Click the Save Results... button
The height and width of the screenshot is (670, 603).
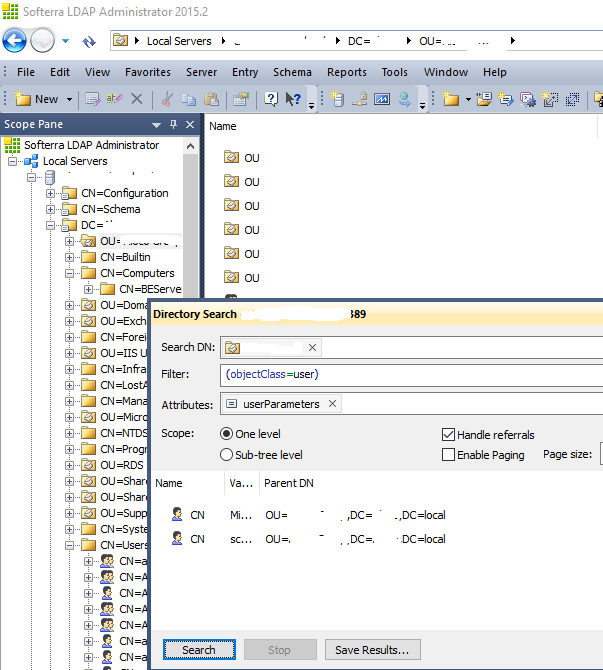coord(372,650)
